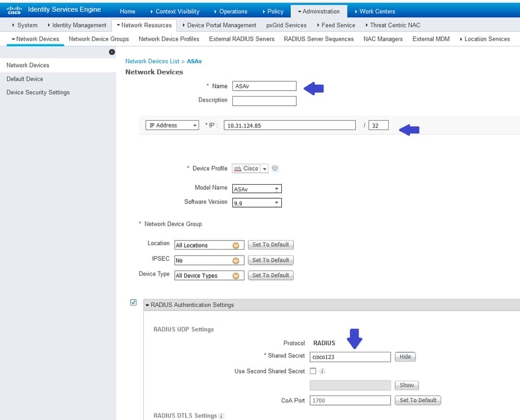Go to Network Device Profiles
This screenshot has height=420, width=520.
pyautogui.click(x=169, y=39)
